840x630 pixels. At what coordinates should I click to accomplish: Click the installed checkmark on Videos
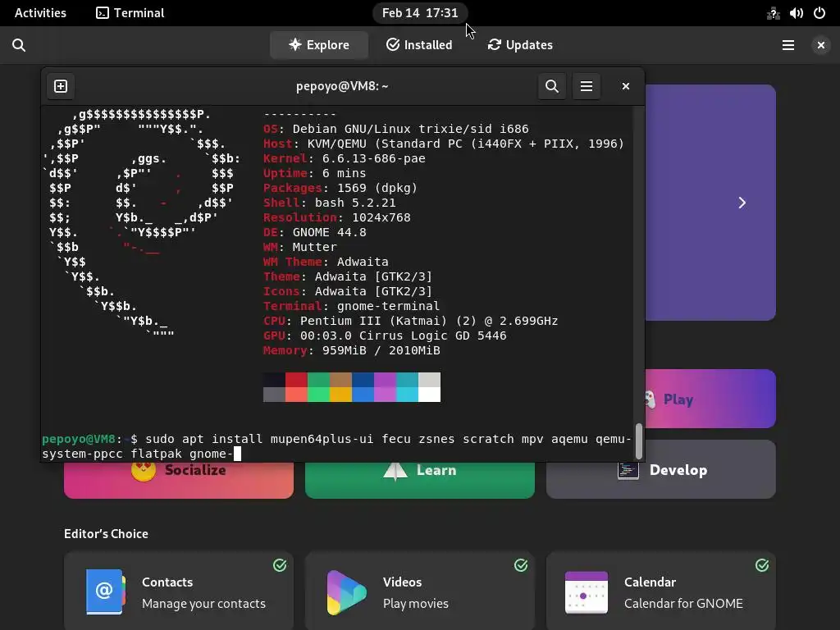pyautogui.click(x=521, y=565)
